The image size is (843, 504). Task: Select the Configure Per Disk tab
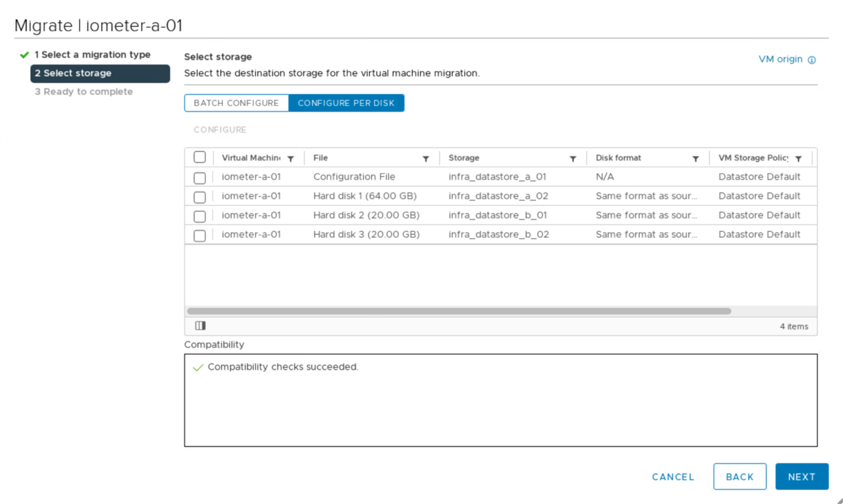coord(346,103)
